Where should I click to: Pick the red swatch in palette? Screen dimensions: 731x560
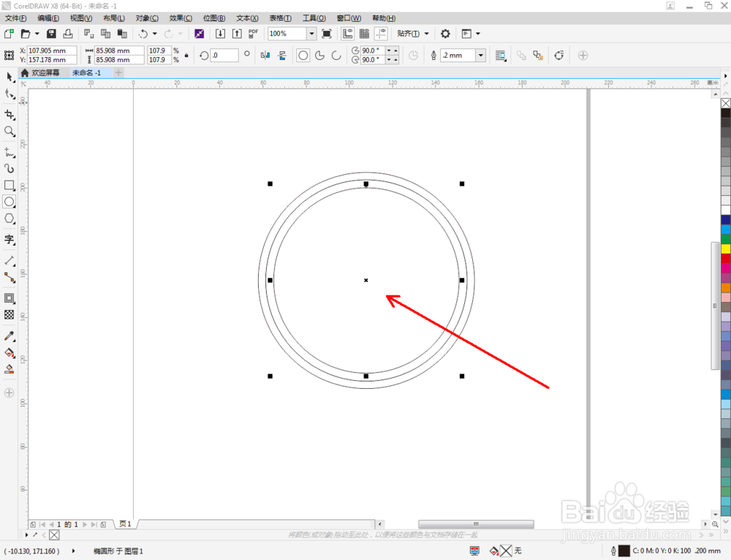pos(726,258)
